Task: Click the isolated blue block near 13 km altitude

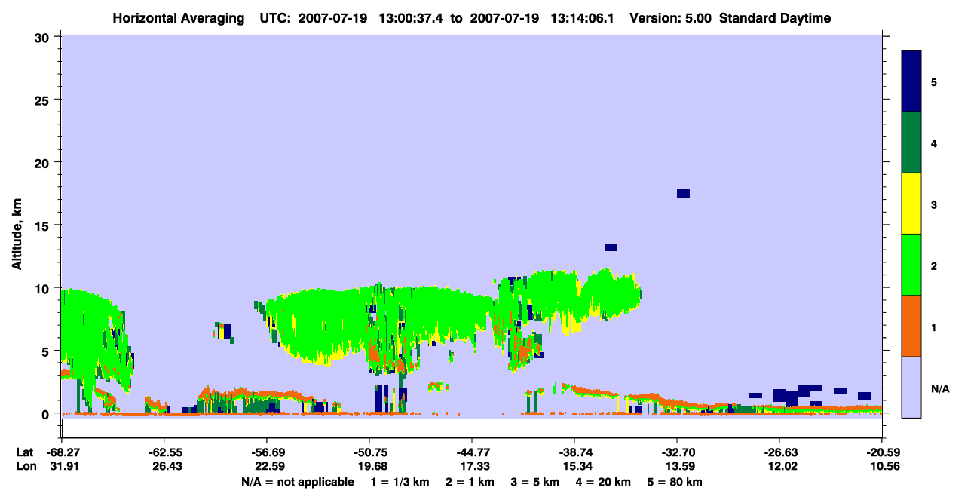Action: [611, 247]
